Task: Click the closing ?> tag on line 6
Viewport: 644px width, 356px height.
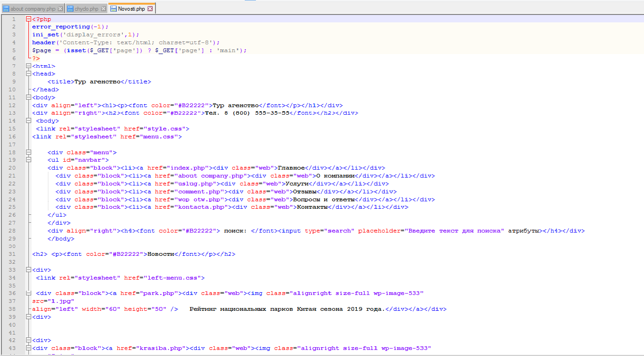Action: tap(36, 58)
